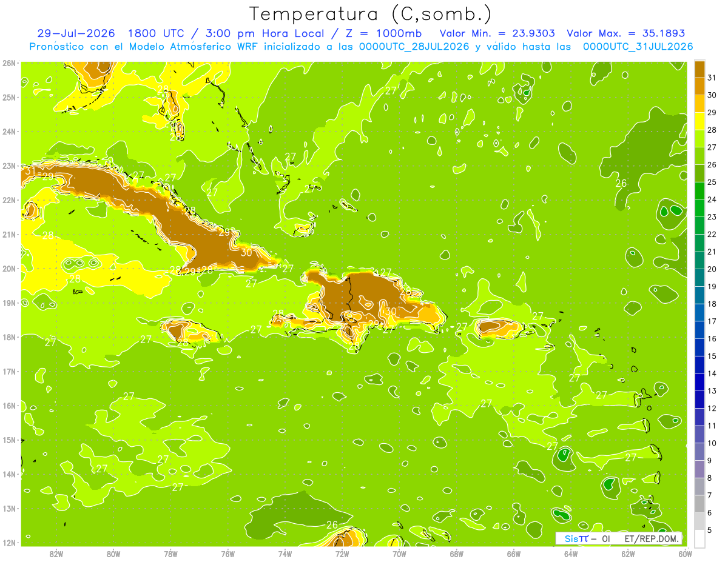Click the "76W" longitude axis label
The height and width of the screenshot is (562, 728).
click(x=227, y=554)
